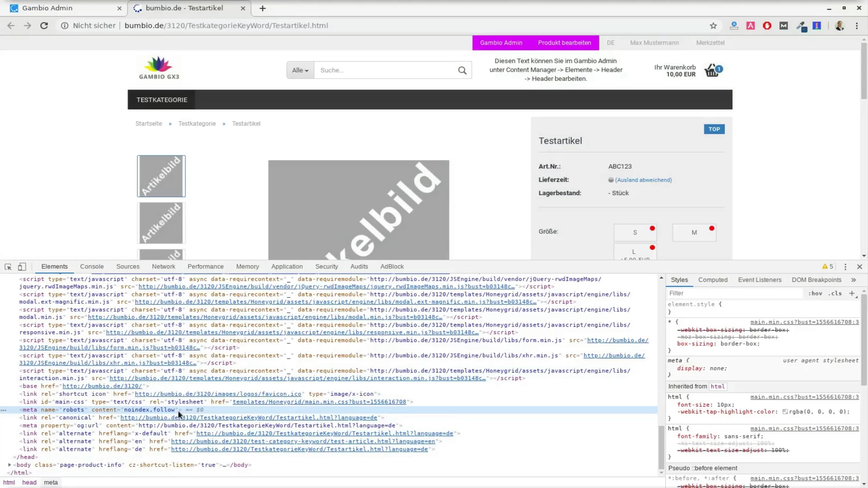Click the red A Adobe extension icon
Viewport: 868px width, 488px height.
point(750,26)
